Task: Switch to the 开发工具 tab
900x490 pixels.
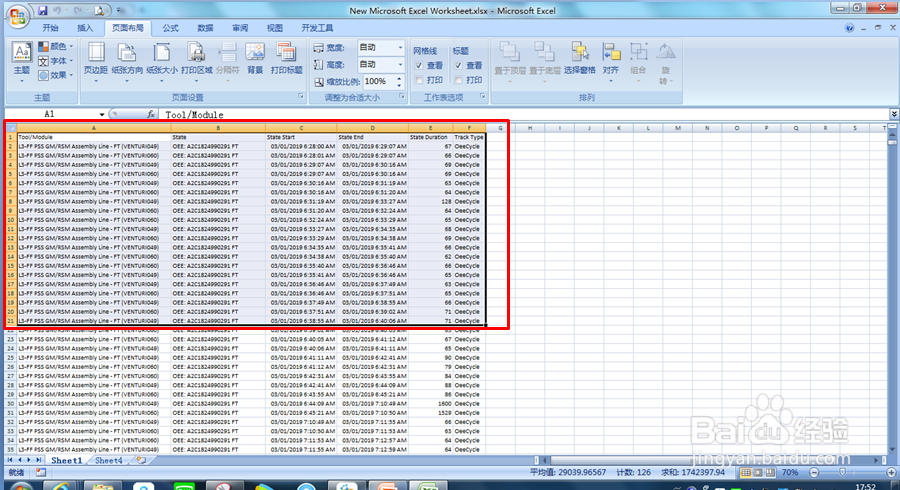Action: [317, 28]
